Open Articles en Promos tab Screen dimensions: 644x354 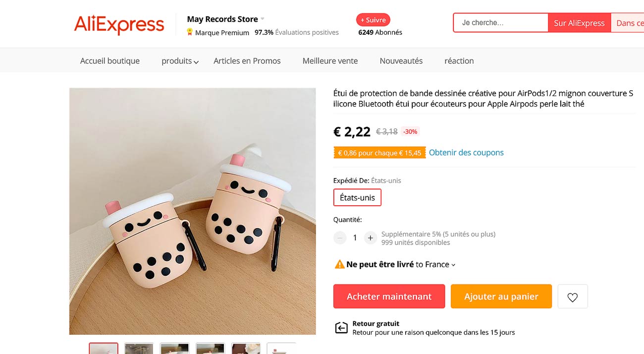point(247,61)
